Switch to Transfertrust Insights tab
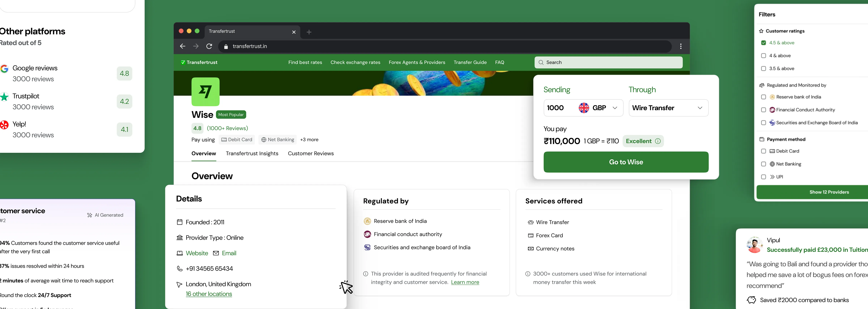 point(252,154)
